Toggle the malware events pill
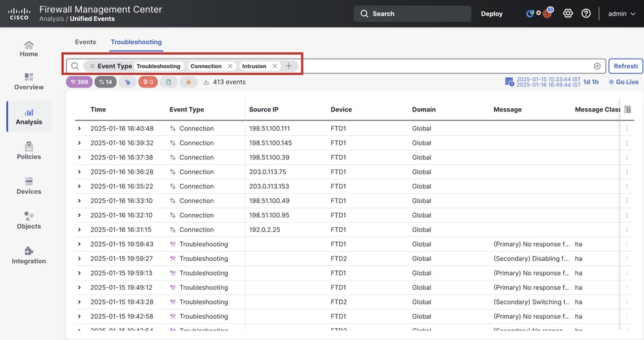This screenshot has width=644, height=340. coord(188,82)
